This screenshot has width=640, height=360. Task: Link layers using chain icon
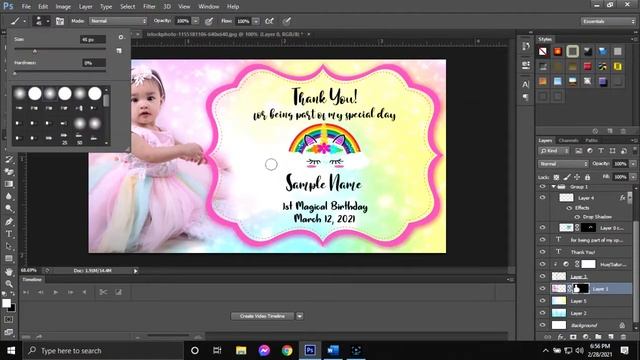point(548,337)
